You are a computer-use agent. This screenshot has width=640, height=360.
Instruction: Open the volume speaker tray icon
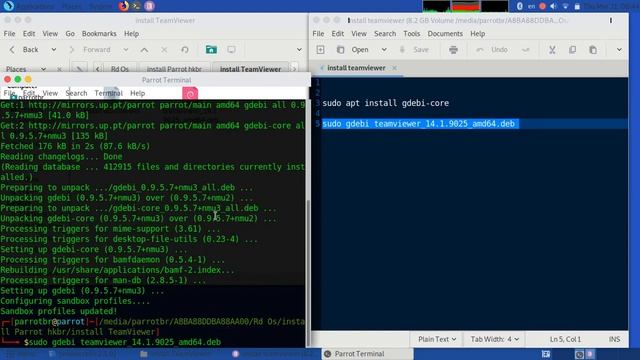point(553,6)
